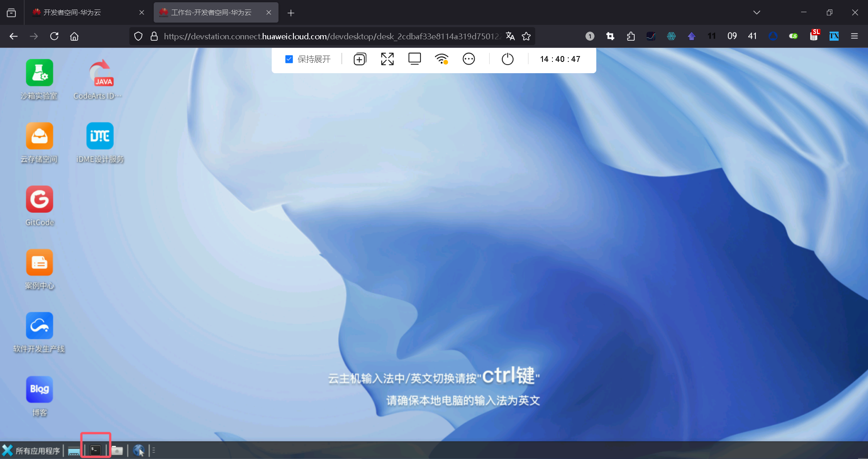This screenshot has height=459, width=868.
Task: Launch the terminal from the taskbar
Action: (x=95, y=450)
